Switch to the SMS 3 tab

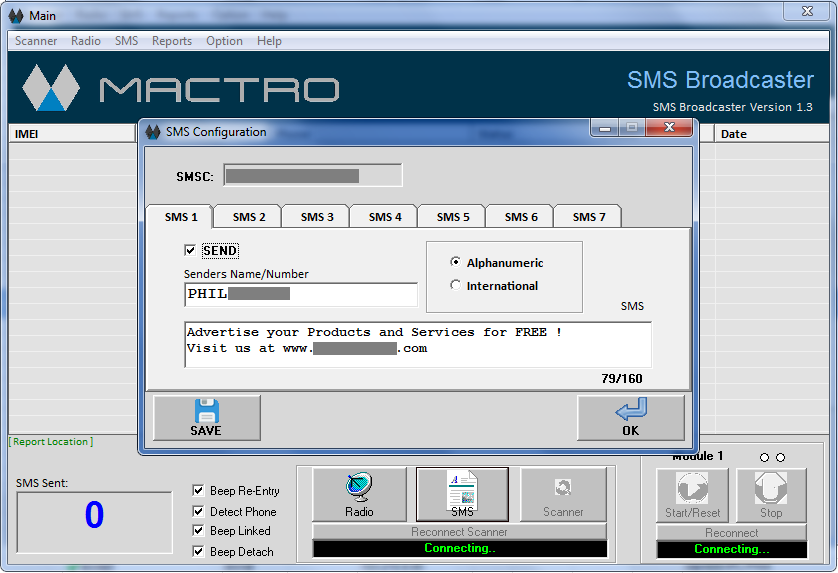(317, 217)
